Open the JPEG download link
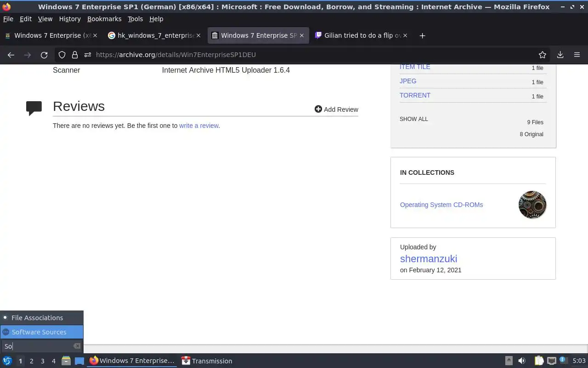 (x=408, y=81)
